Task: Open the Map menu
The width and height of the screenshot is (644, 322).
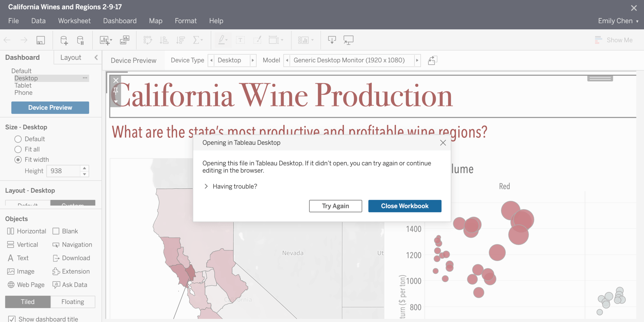Action: pyautogui.click(x=156, y=21)
